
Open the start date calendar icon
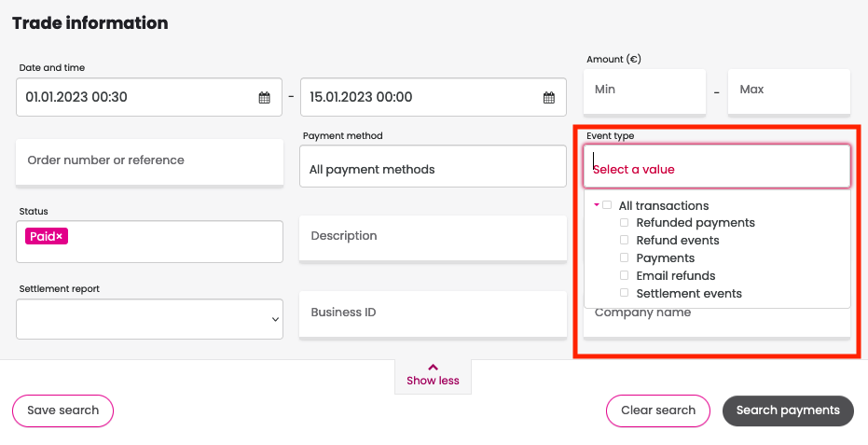point(265,98)
